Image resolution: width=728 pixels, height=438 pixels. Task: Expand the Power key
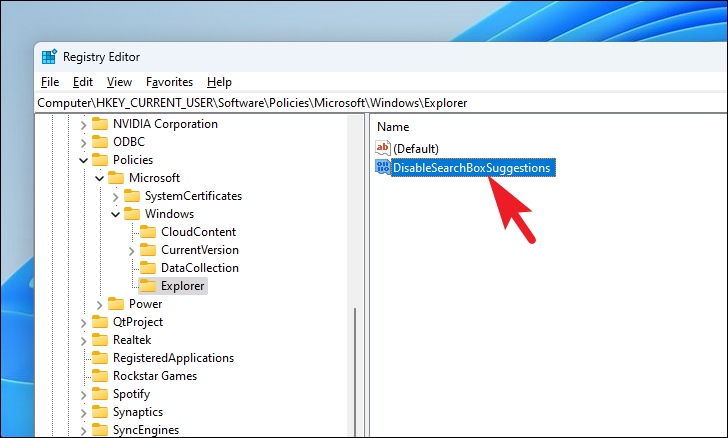click(x=99, y=305)
